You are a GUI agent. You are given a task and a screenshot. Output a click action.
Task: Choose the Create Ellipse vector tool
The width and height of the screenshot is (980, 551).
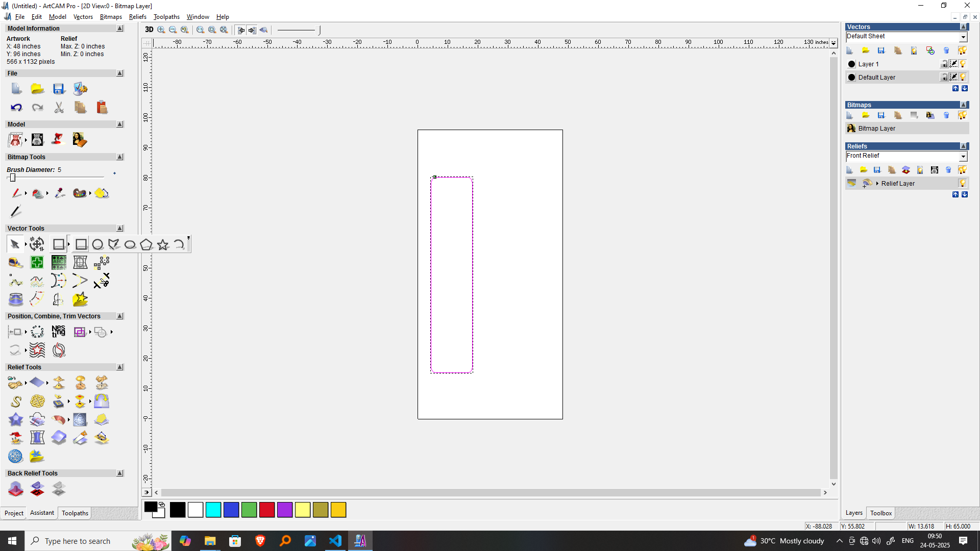[130, 245]
